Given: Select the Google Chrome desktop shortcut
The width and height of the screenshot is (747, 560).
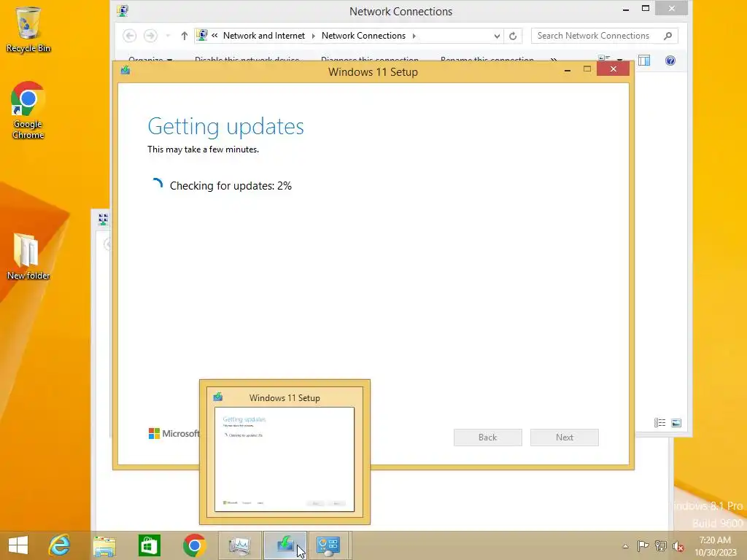Looking at the screenshot, I should (x=28, y=111).
